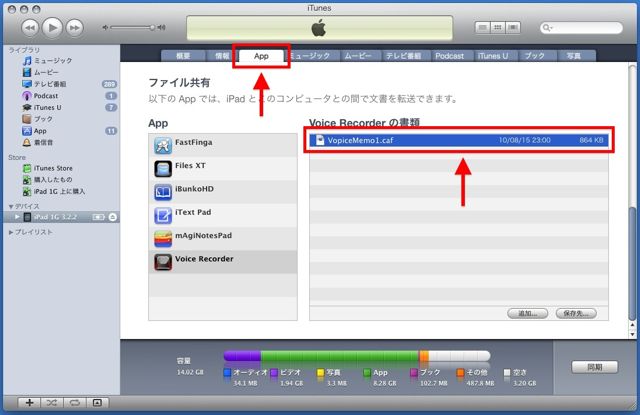Image resolution: width=640 pixels, height=415 pixels.
Task: Switch to grid view mode
Action: point(498,27)
